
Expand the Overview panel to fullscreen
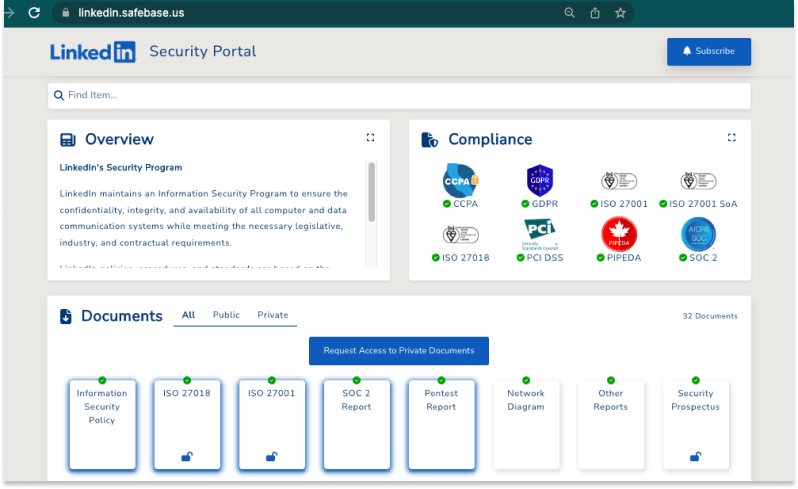(x=370, y=137)
